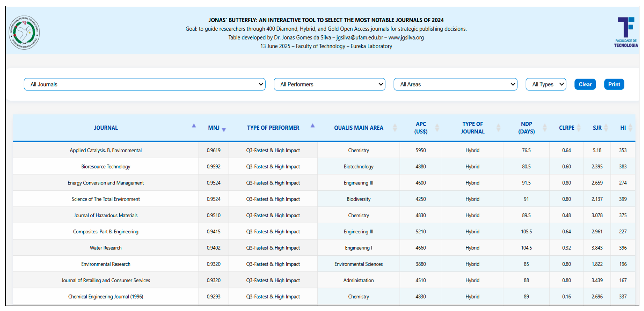Viewport: 644px width, 311px height.
Task: Expand the All Performers filter
Action: pos(329,84)
